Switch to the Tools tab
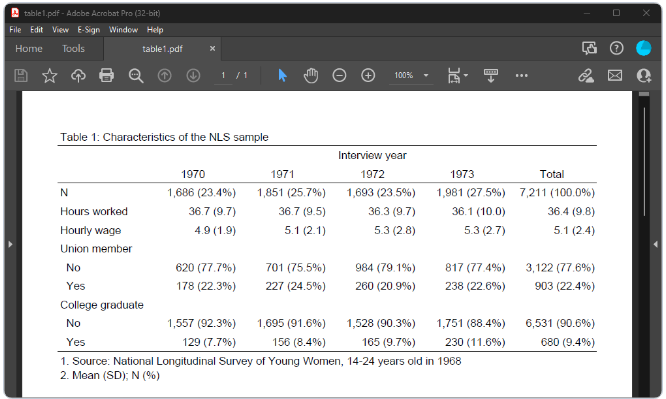 point(73,49)
